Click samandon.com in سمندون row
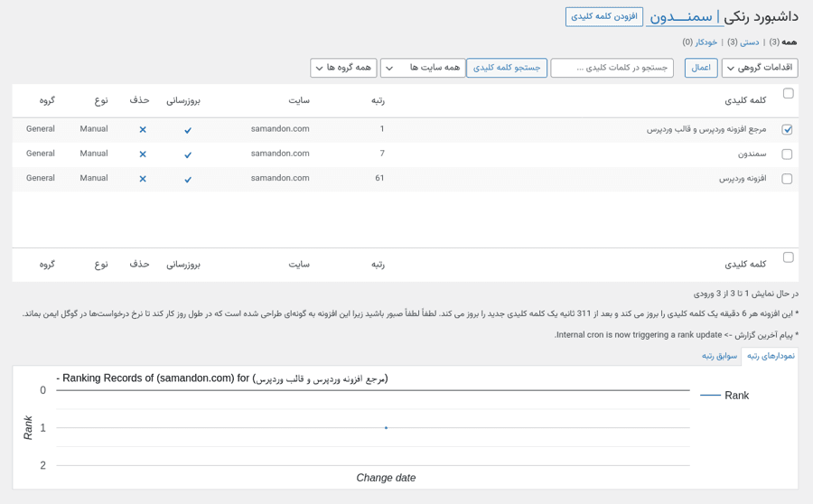Image resolution: width=813 pixels, height=504 pixels. pyautogui.click(x=280, y=154)
